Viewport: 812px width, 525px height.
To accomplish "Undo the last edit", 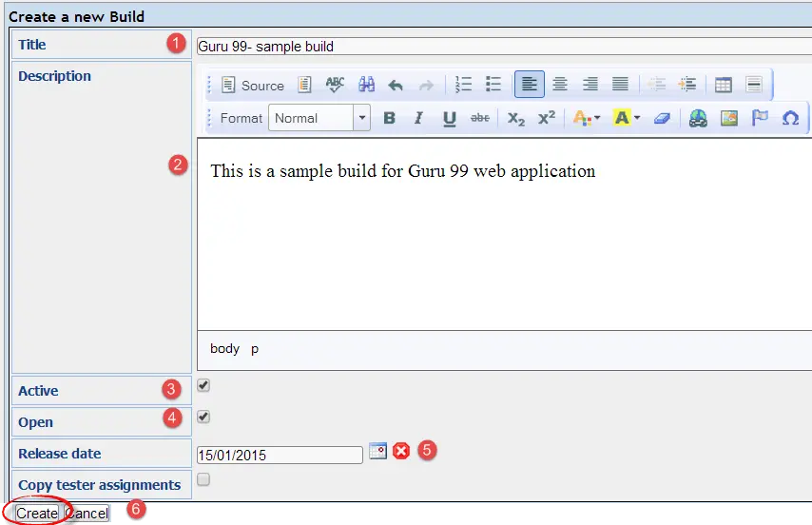I will [x=396, y=85].
